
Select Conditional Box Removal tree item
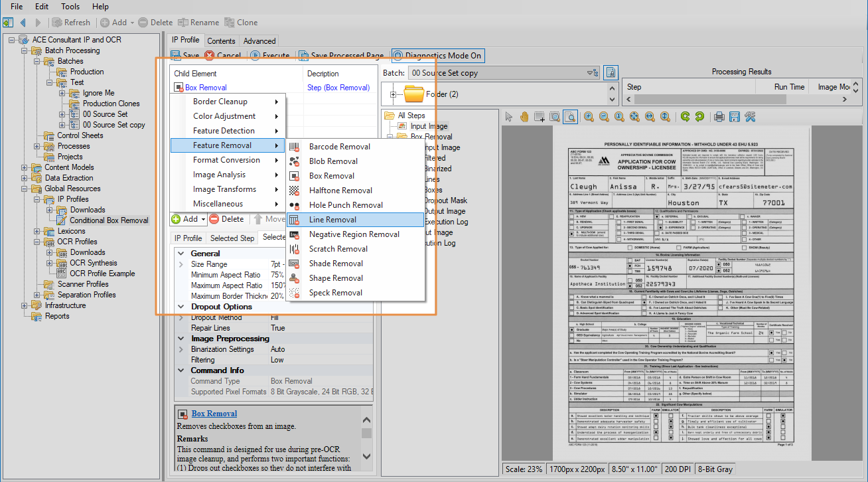109,220
